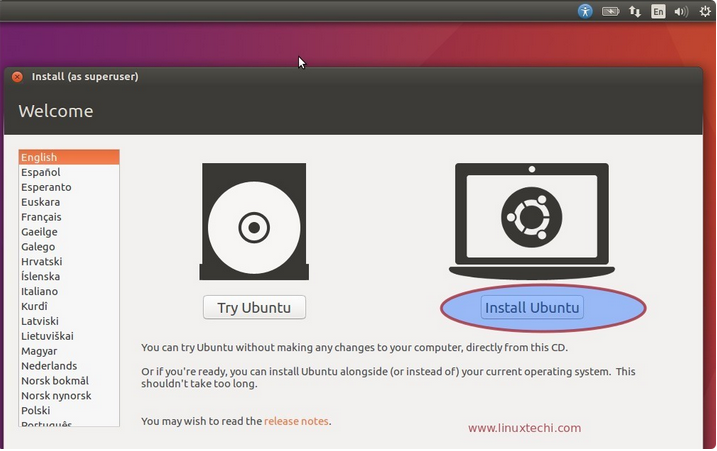Select Lietuviškai in the language list
This screenshot has height=451, width=717.
tap(69, 336)
